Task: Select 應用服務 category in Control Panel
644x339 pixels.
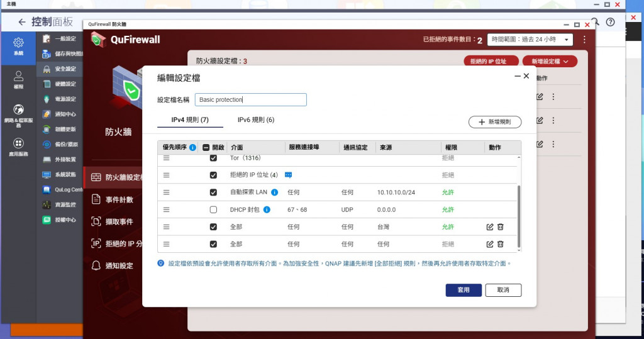Action: coord(18,147)
